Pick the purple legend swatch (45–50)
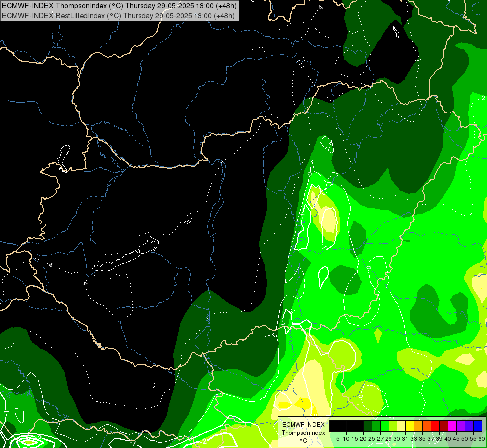 (x=461, y=426)
